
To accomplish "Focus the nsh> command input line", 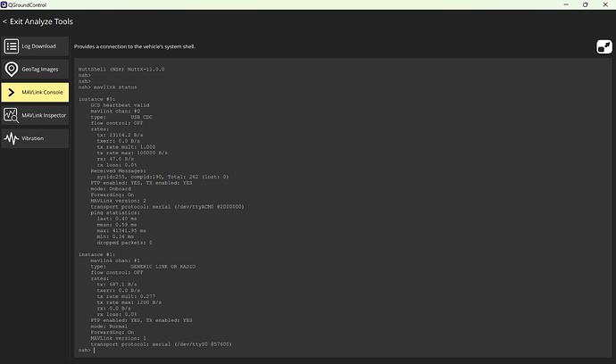I will pos(268,350).
